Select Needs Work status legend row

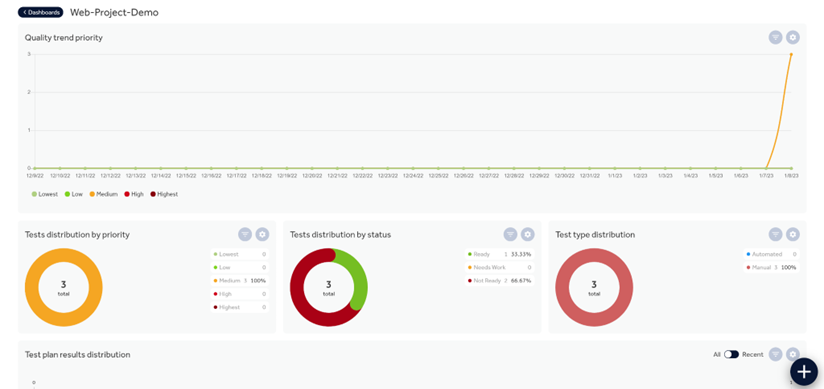click(x=500, y=268)
